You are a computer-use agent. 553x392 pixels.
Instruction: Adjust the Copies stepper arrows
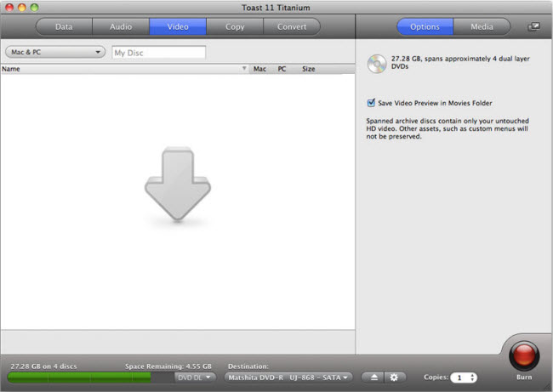(472, 378)
